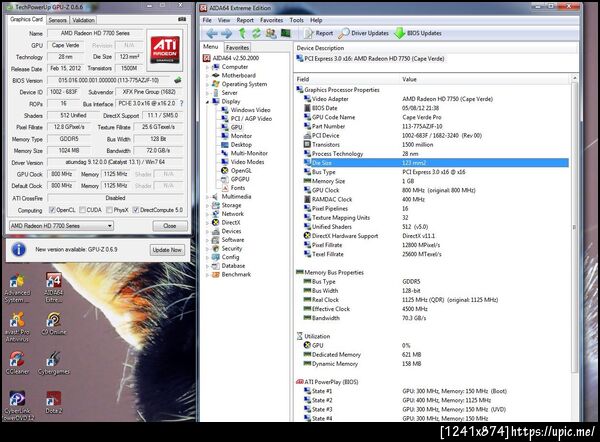Click the scroll-up arrow of AIDA64 details pane

click(x=574, y=78)
